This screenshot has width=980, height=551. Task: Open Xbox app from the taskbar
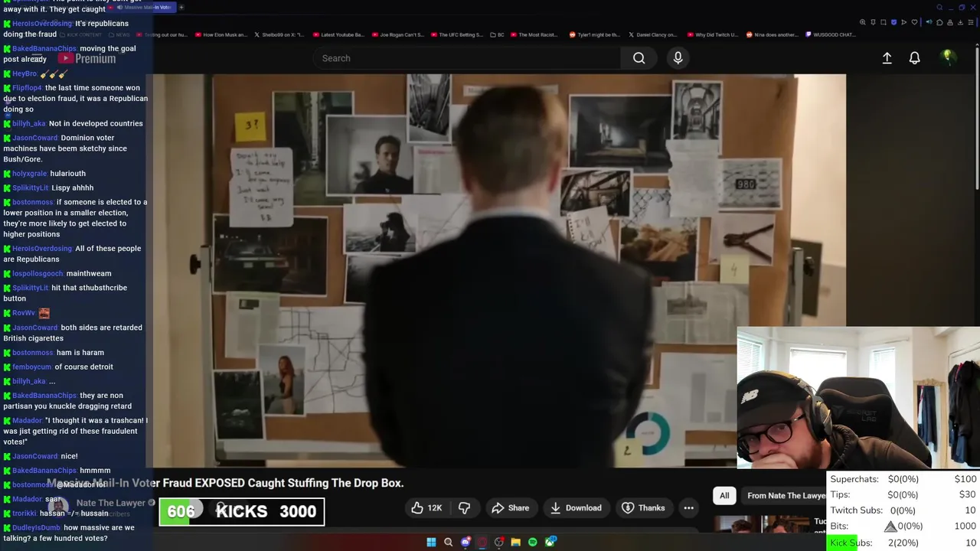click(x=550, y=542)
